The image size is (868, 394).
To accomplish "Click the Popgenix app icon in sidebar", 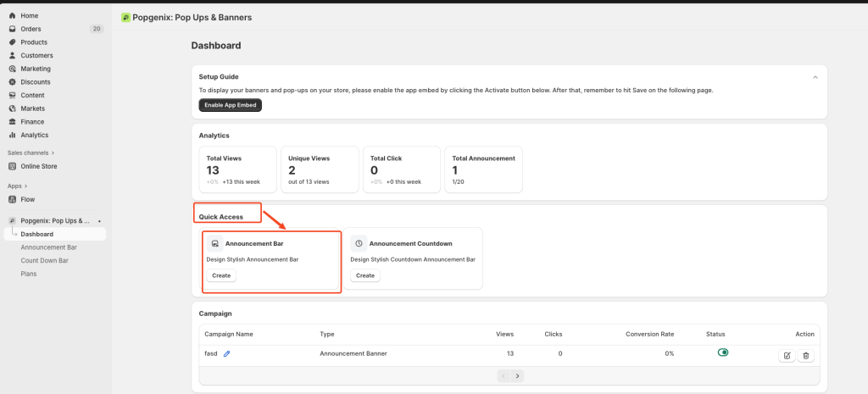I will pyautogui.click(x=12, y=221).
